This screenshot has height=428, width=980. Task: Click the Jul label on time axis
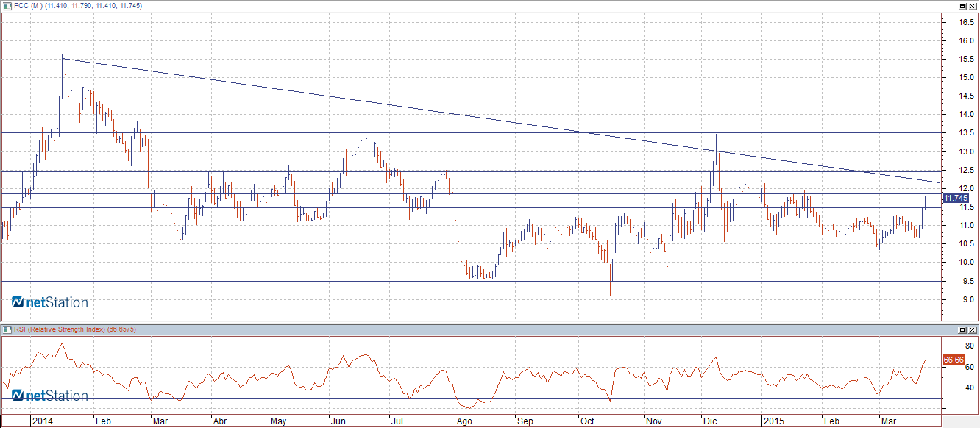coord(397,422)
